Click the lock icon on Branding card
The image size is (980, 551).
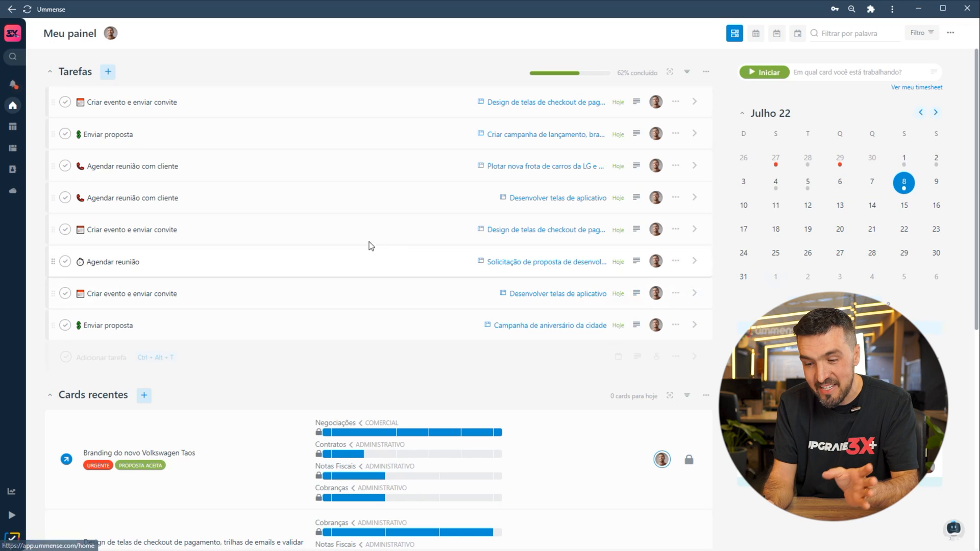coord(689,460)
